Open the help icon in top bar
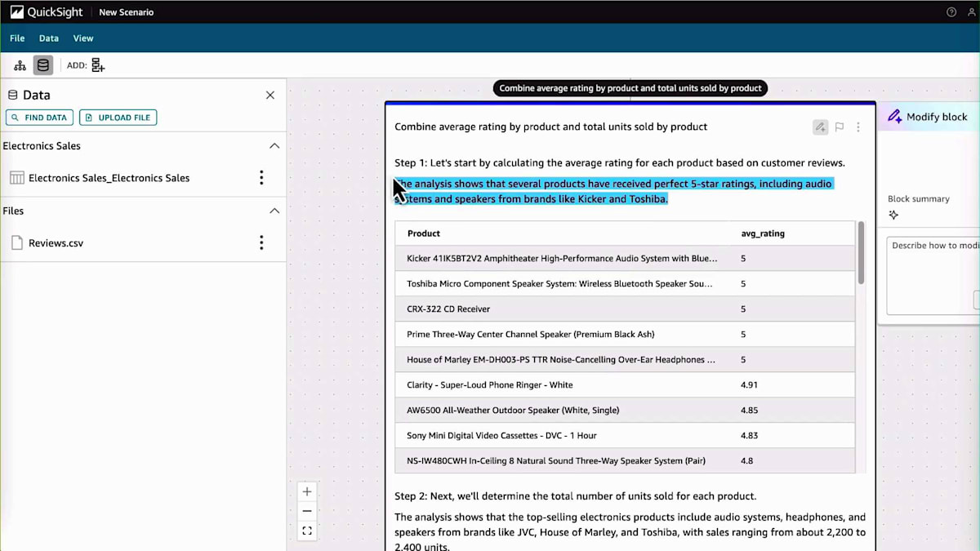Image resolution: width=980 pixels, height=551 pixels. (x=951, y=12)
